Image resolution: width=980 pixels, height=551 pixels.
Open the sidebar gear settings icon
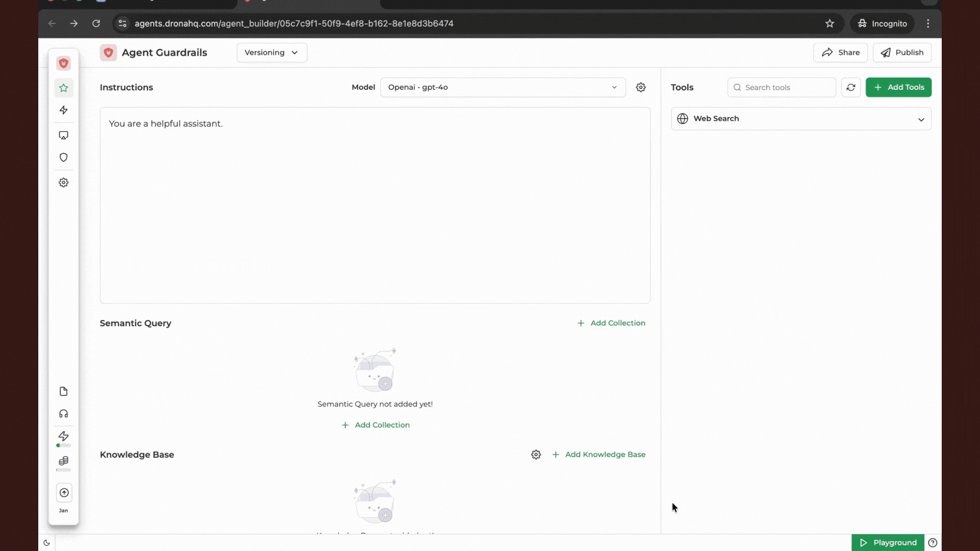coord(63,183)
